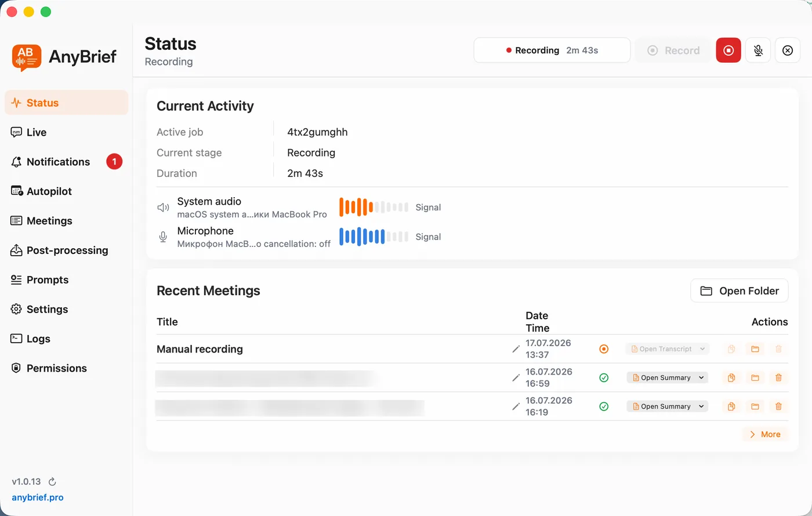Copy icon for 16:59 meeting row

coord(731,377)
